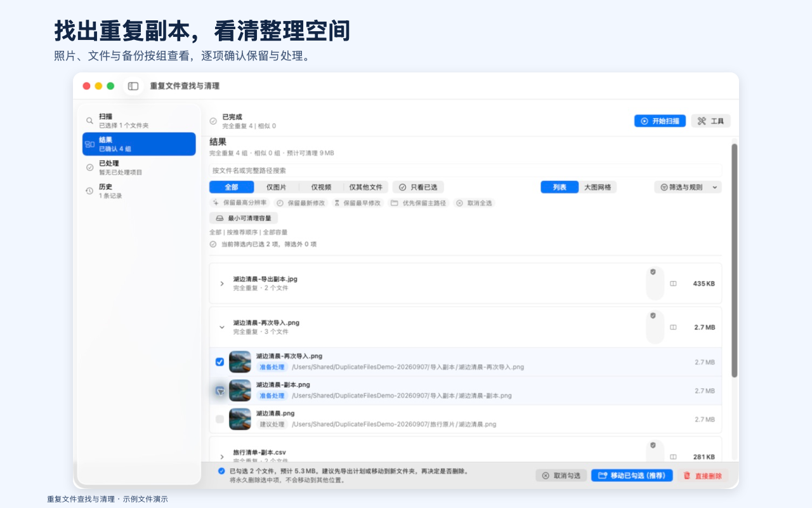The width and height of the screenshot is (812, 508).
Task: Click 移动已勾选 (推荐) button
Action: [632, 476]
